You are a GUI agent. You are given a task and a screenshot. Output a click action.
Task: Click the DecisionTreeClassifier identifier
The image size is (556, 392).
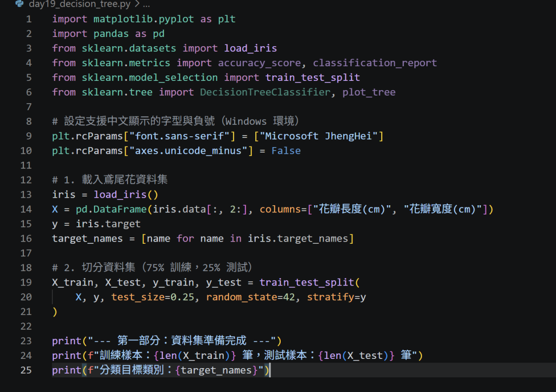[x=265, y=92]
